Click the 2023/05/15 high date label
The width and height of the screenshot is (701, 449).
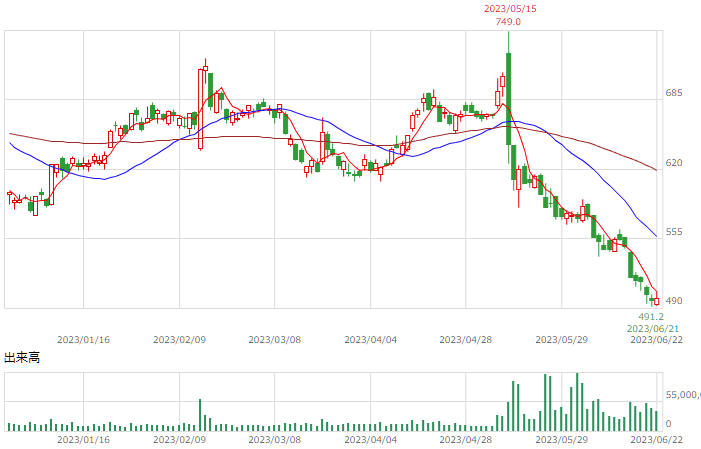point(510,8)
